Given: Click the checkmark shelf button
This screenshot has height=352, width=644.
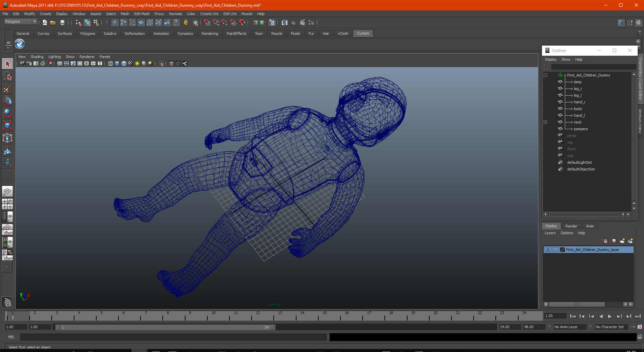Looking at the screenshot, I should coord(20,44).
